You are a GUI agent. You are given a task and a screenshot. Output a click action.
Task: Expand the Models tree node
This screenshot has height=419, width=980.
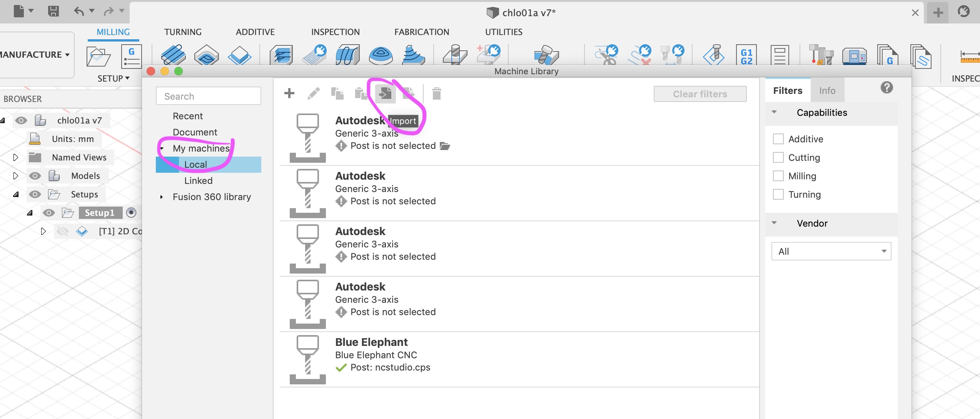coord(15,176)
